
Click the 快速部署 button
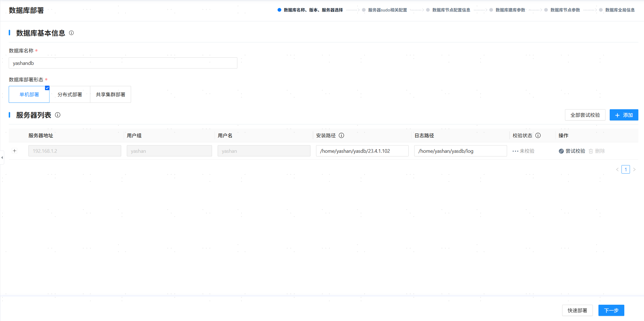point(577,310)
